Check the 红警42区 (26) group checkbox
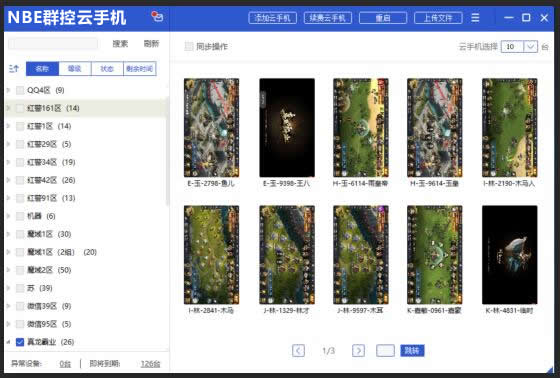 (20, 180)
